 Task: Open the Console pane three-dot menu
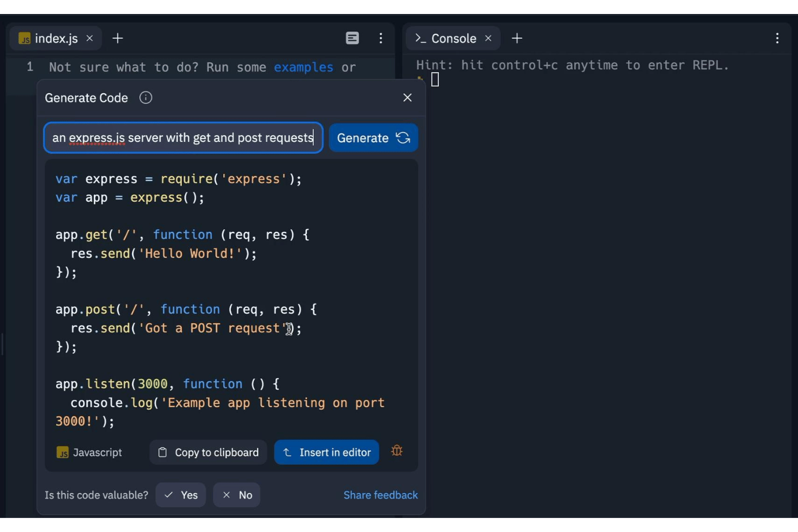coord(777,38)
